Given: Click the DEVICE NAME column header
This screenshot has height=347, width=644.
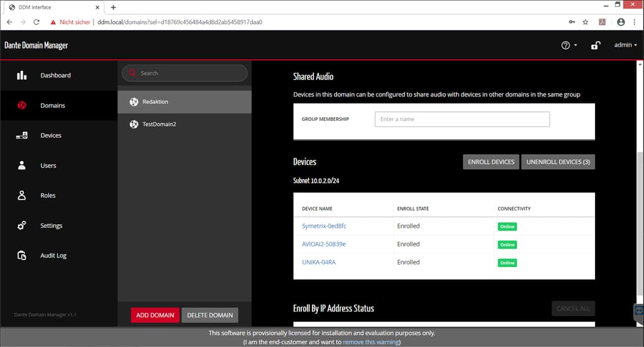Looking at the screenshot, I should [x=317, y=209].
